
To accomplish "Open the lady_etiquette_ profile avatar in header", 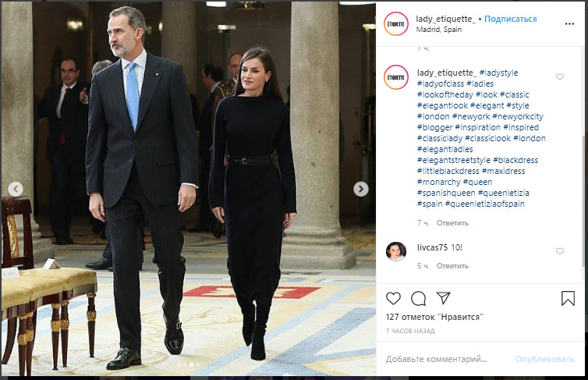I will pyautogui.click(x=396, y=23).
